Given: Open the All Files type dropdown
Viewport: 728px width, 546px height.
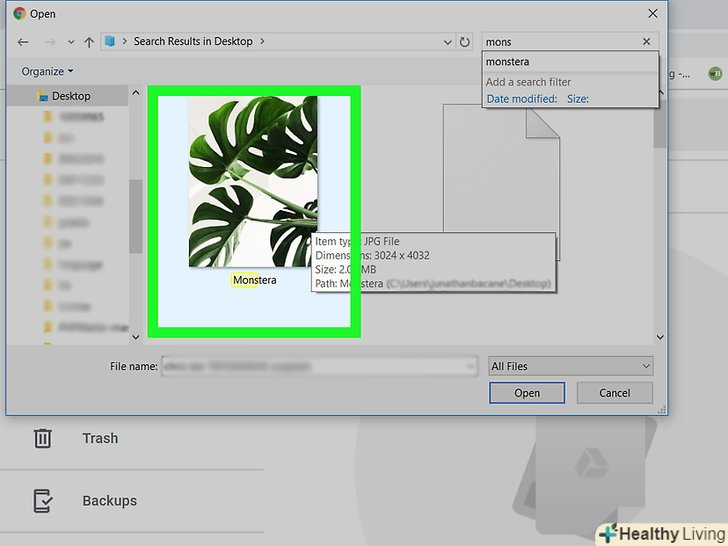Looking at the screenshot, I should coord(571,366).
